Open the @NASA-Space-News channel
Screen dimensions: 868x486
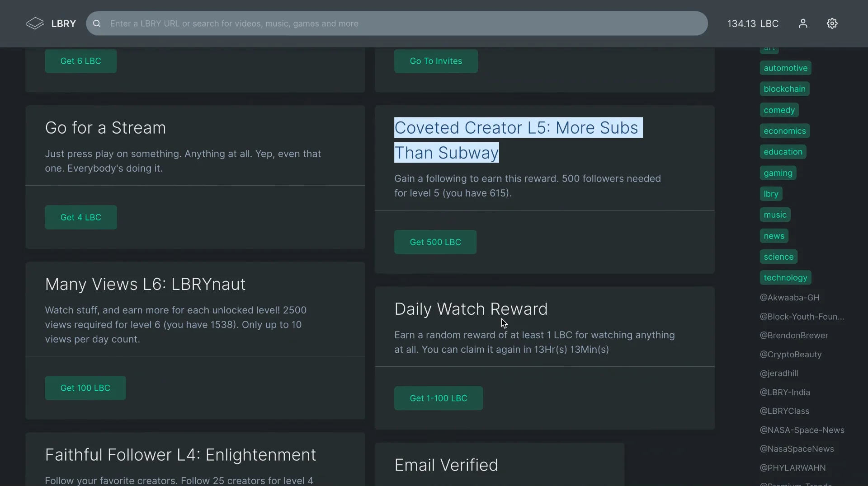click(802, 430)
